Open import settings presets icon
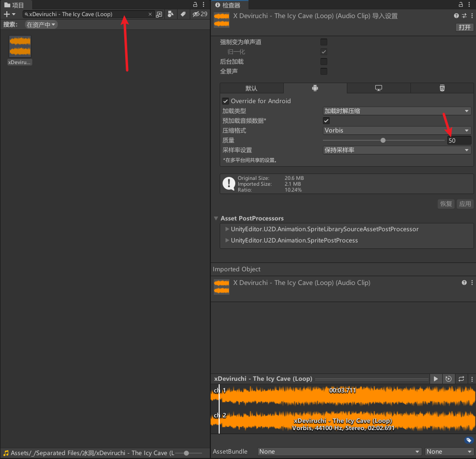Screen dimensions: 476x459 pos(464,16)
